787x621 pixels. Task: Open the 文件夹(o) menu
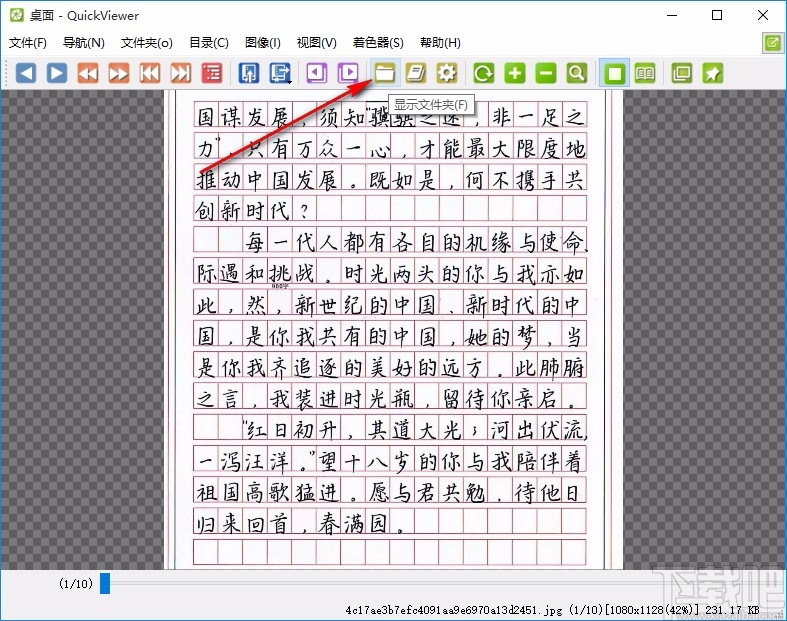click(x=147, y=43)
